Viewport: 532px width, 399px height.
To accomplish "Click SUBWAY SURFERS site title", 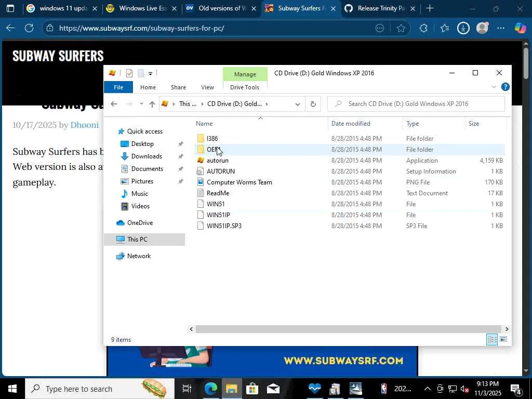I will coord(58,56).
